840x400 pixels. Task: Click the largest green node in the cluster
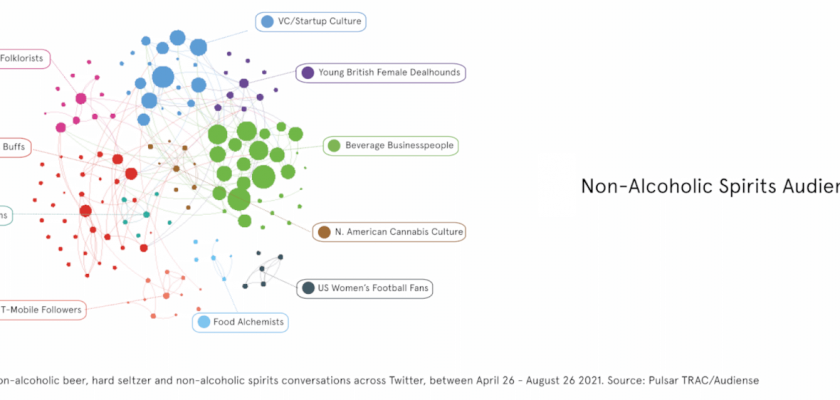coord(263,178)
